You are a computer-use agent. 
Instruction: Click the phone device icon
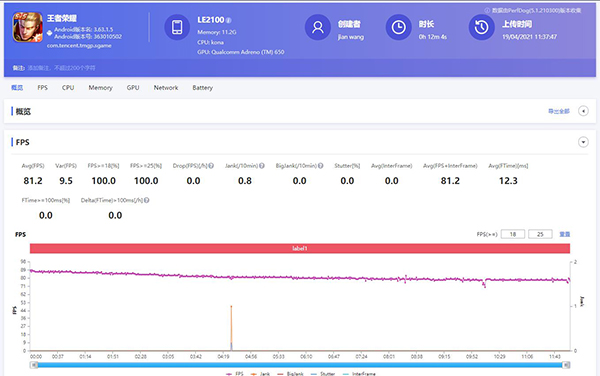click(177, 27)
